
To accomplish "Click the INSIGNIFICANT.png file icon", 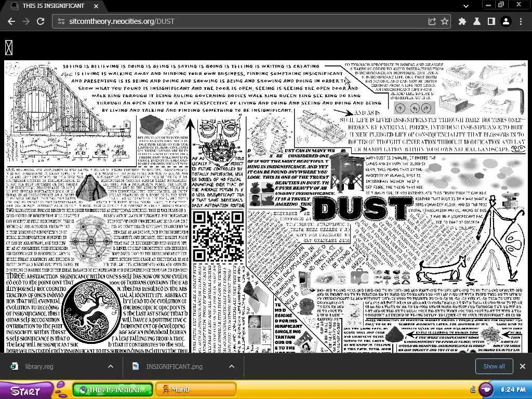I will point(136,366).
